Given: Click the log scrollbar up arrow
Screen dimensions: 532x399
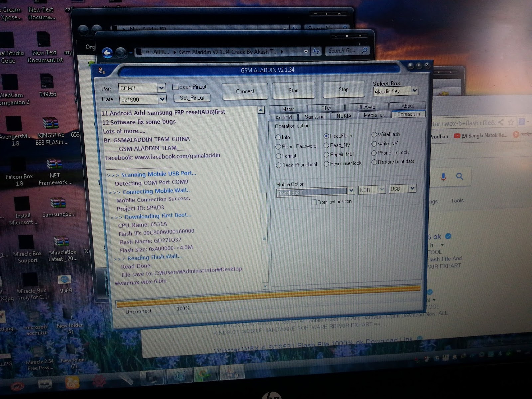Looking at the screenshot, I should tap(261, 110).
